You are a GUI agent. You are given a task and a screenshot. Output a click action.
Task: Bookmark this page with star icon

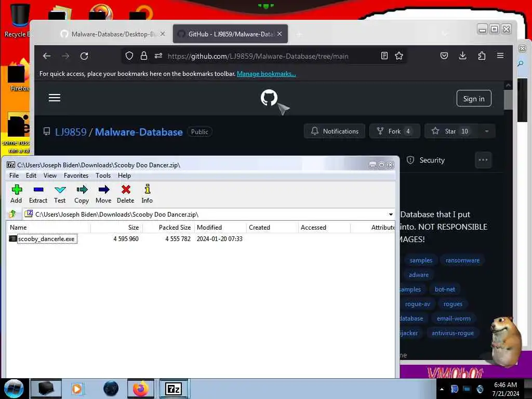coord(399,56)
